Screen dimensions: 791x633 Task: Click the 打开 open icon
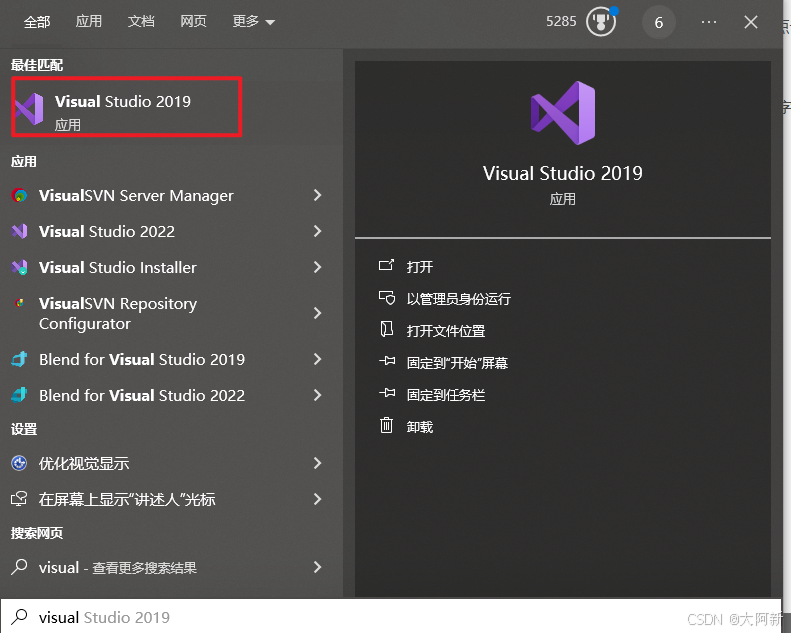(386, 265)
